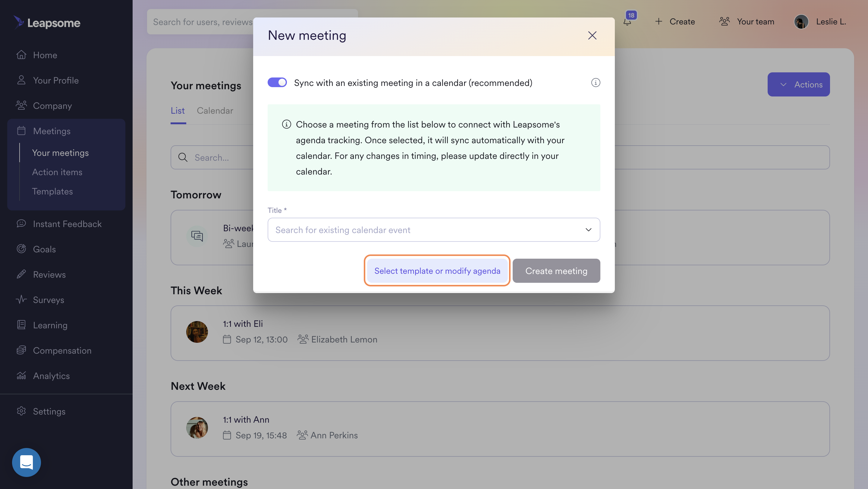
Task: Click the Goals target icon in sidebar
Action: click(21, 249)
